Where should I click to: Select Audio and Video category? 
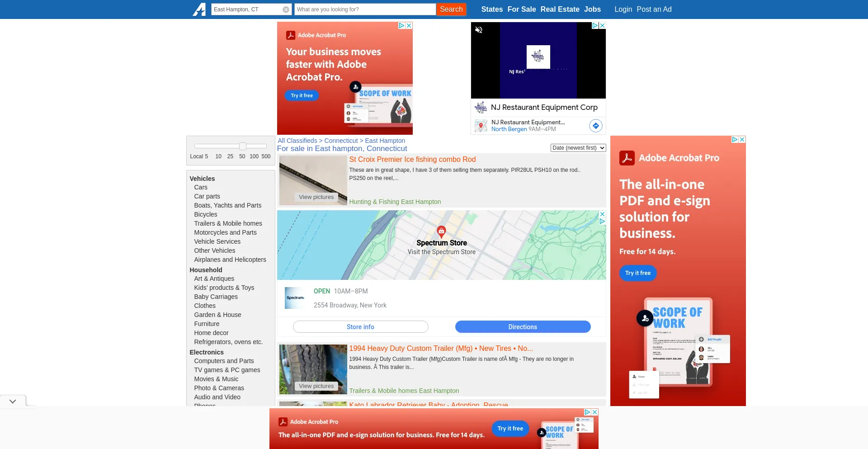click(x=217, y=397)
